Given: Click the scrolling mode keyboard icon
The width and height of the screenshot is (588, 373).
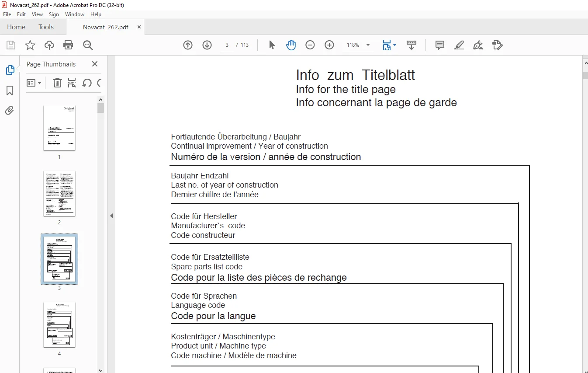Looking at the screenshot, I should pos(412,45).
